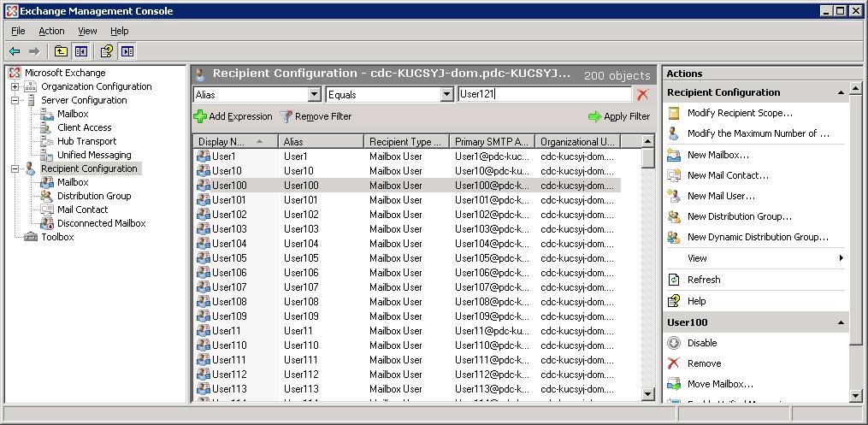Select the Microsoft Exchange root node
Screen dimensions: 868x425
(x=65, y=73)
